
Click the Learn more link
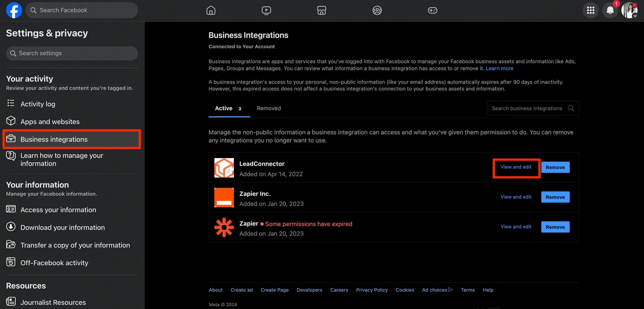tap(500, 68)
